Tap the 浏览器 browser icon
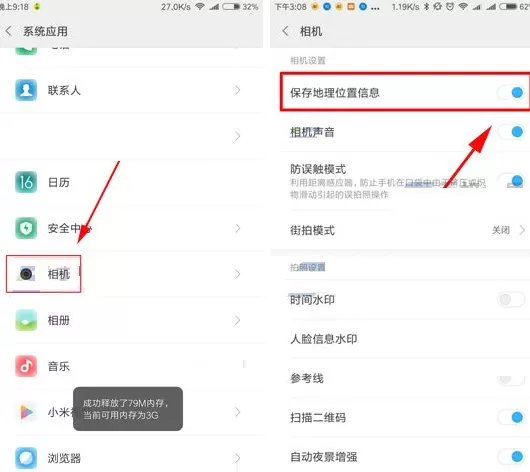530x472 pixels. pyautogui.click(x=26, y=458)
